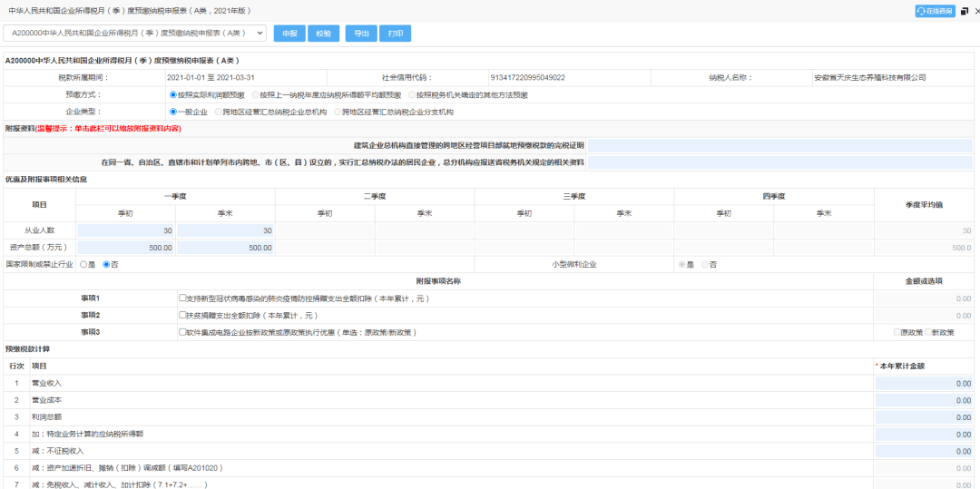Open the A200000 form selector dropdown

[x=135, y=33]
